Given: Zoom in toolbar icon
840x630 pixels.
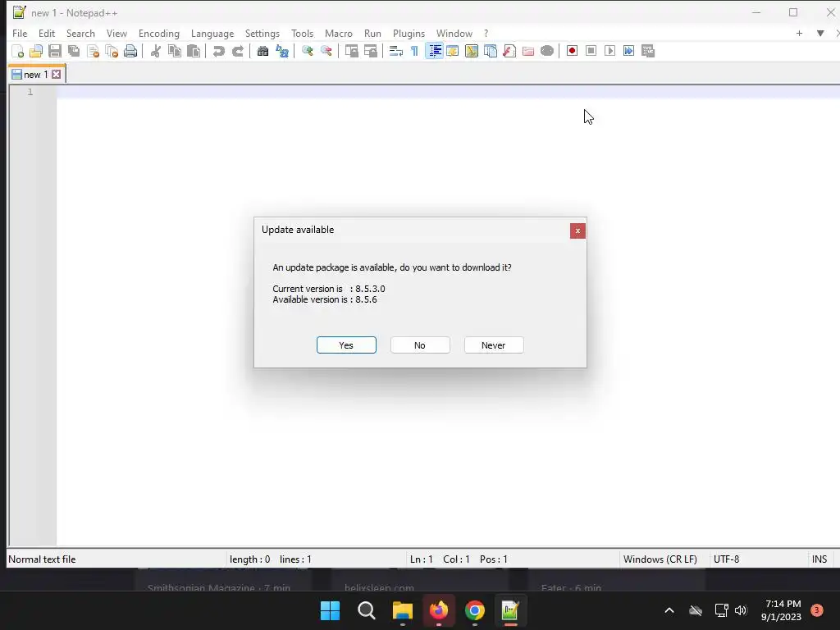Looking at the screenshot, I should click(307, 51).
